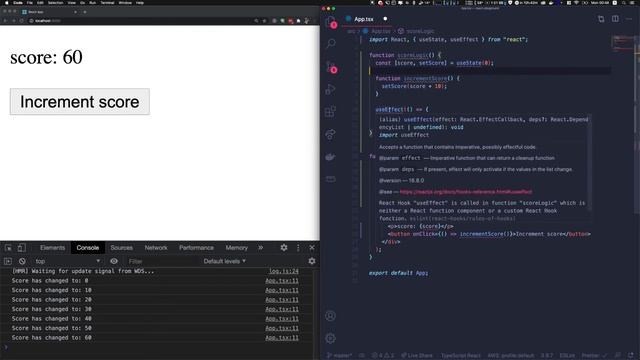Open notifications bell in status bar

631,356
